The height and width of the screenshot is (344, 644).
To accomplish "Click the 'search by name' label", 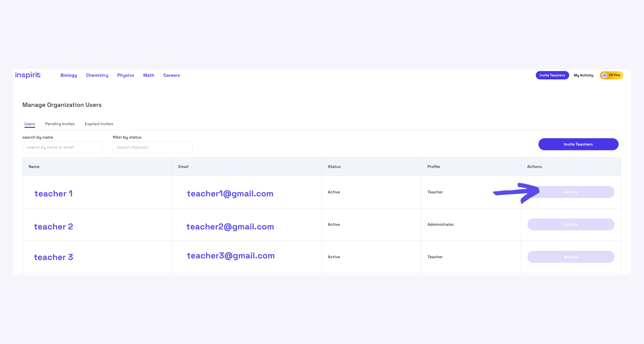I will pos(38,137).
